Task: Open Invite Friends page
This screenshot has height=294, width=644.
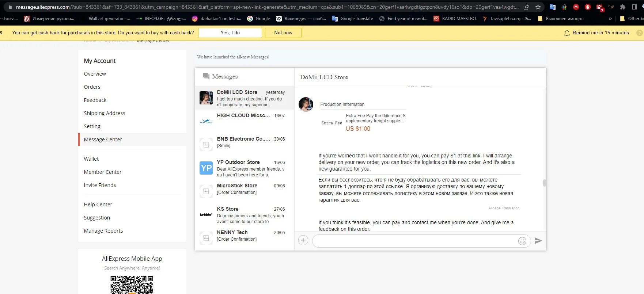Action: pyautogui.click(x=100, y=185)
